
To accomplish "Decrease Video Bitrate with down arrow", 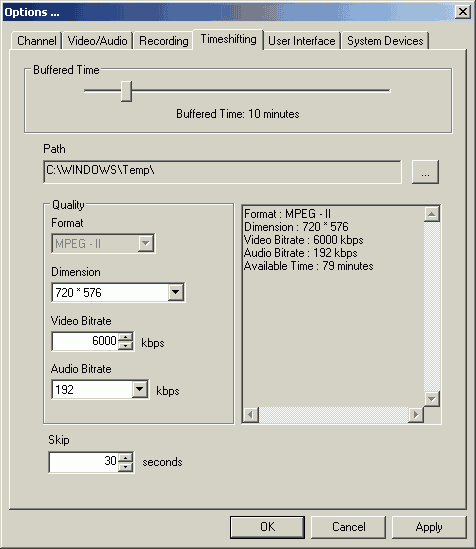I will click(126, 346).
